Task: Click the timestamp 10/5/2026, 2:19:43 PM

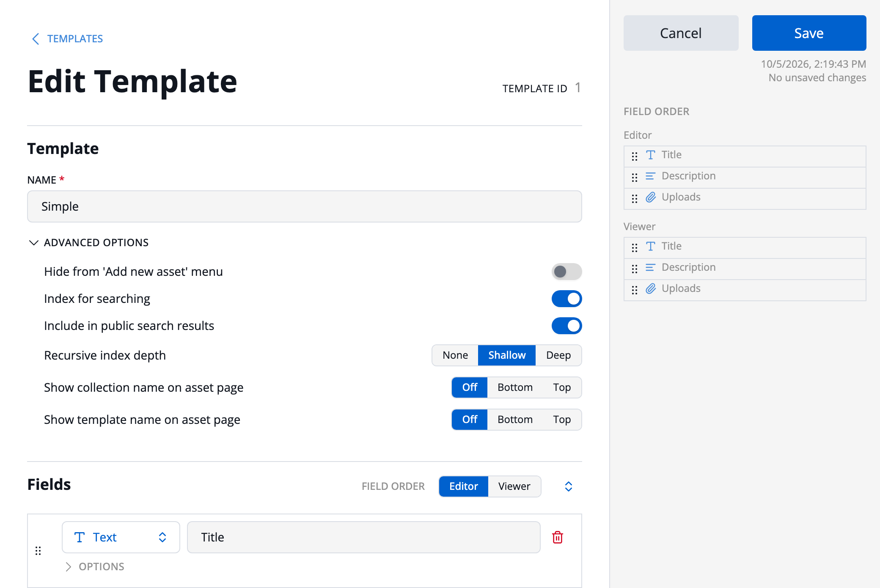Action: click(814, 64)
